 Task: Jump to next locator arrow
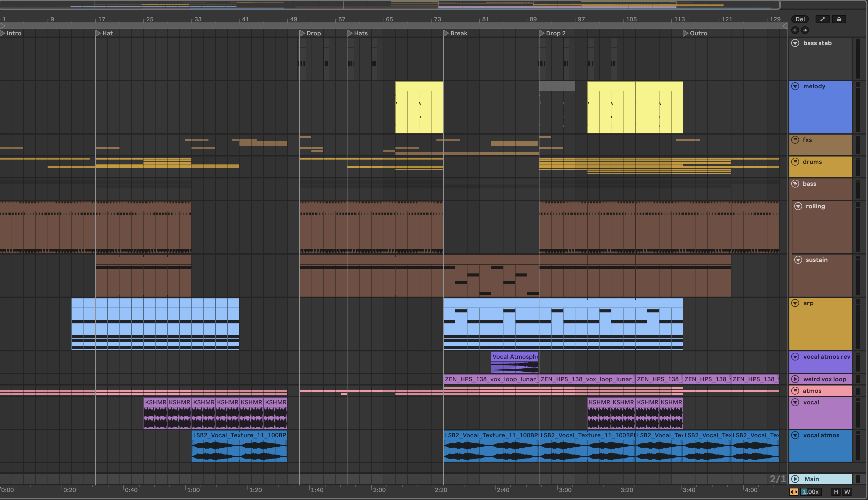[805, 30]
